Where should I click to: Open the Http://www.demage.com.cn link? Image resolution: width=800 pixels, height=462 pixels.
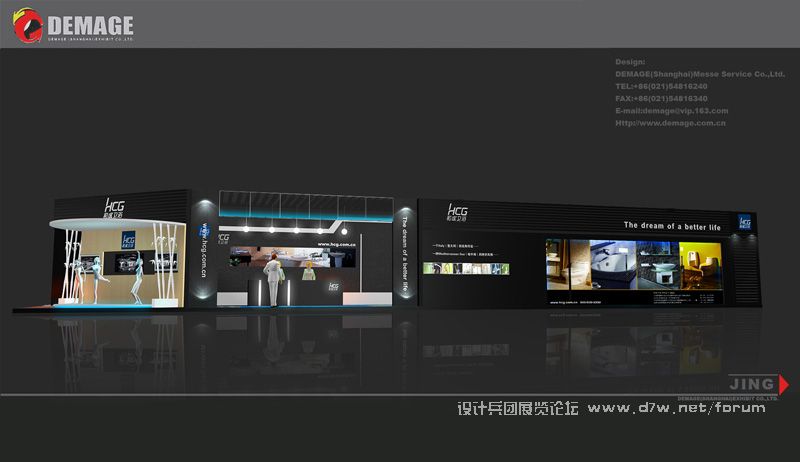(670, 123)
